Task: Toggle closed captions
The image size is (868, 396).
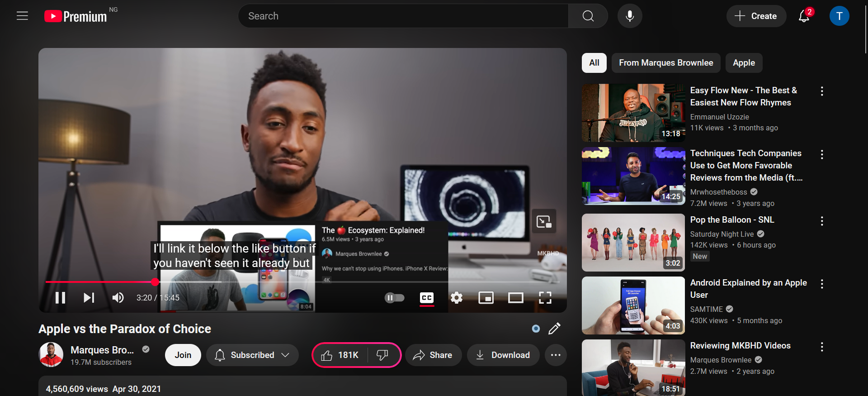Action: coord(427,298)
